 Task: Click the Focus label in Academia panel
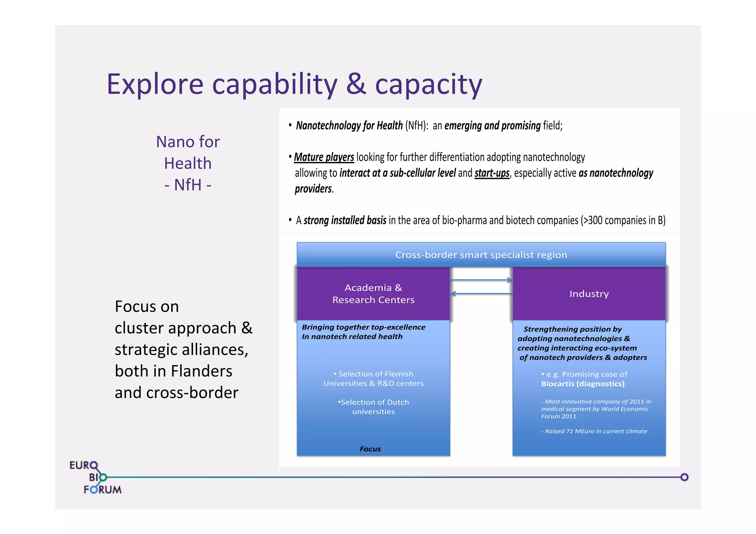pos(370,449)
